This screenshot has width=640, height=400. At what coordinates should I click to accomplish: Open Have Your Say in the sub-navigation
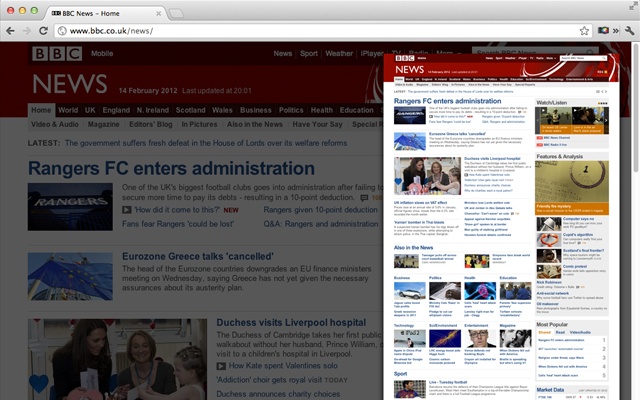click(317, 124)
